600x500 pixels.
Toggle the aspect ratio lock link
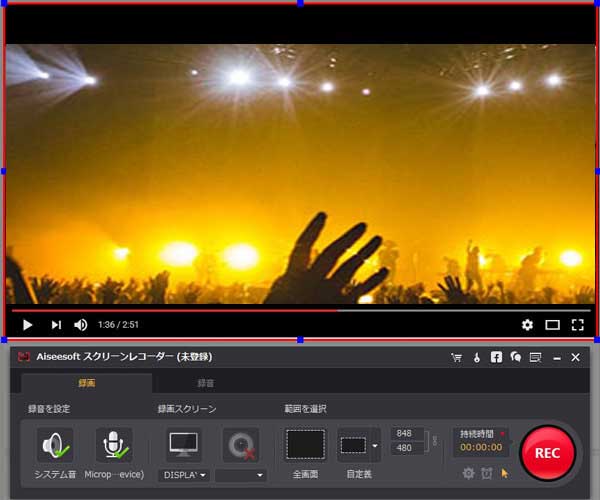435,440
